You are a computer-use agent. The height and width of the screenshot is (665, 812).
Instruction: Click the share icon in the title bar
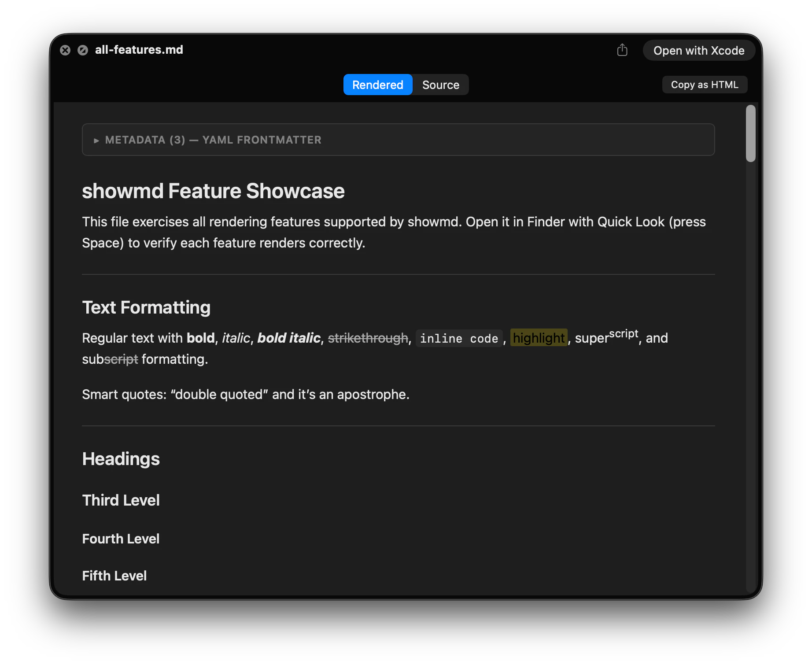[x=622, y=50]
